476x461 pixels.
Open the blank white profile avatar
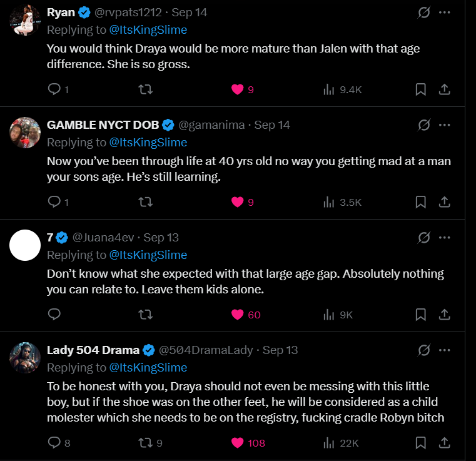26,245
